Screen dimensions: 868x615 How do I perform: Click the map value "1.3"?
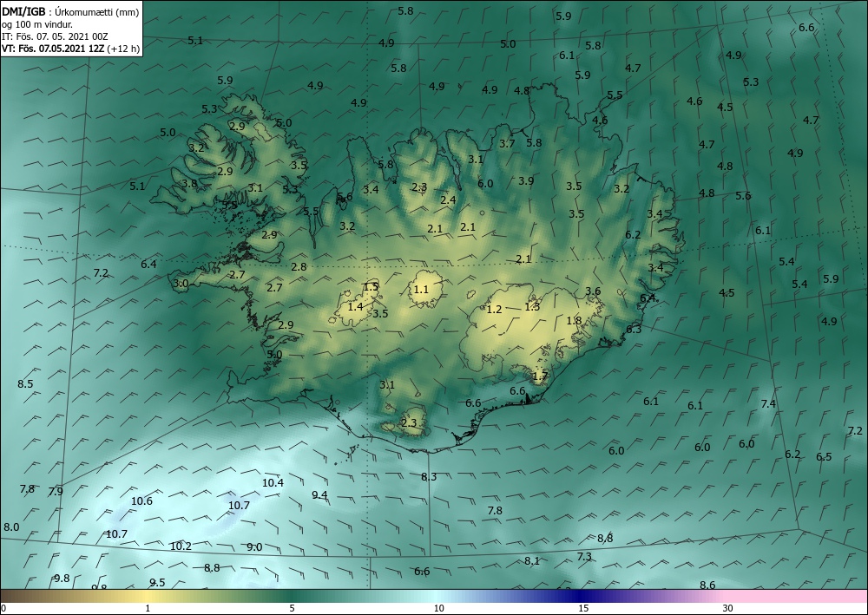(x=532, y=307)
